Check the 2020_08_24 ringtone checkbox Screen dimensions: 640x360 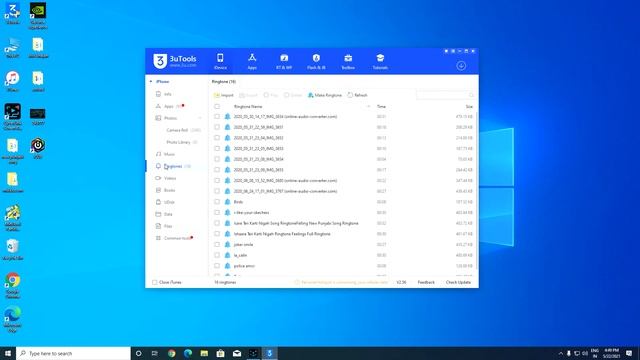pyautogui.click(x=217, y=191)
